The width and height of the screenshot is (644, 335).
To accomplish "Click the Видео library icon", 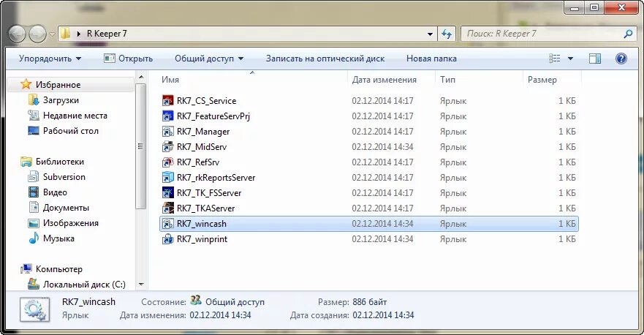I will pos(34,192).
